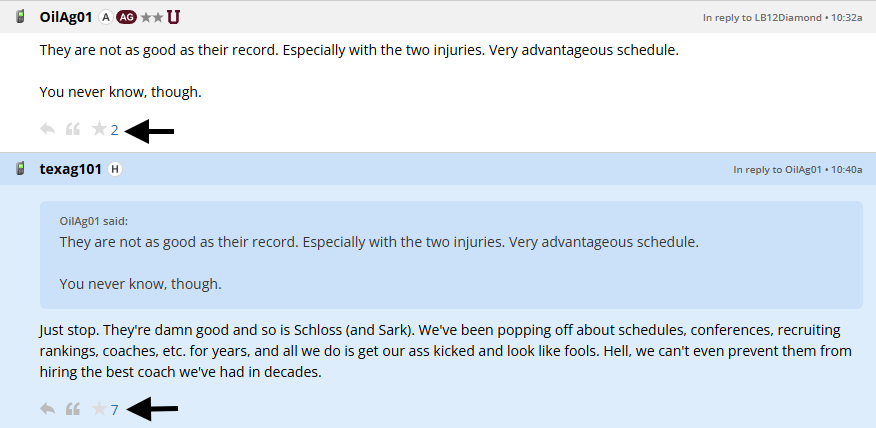Click the gray two-star rating icon

pyautogui.click(x=152, y=17)
